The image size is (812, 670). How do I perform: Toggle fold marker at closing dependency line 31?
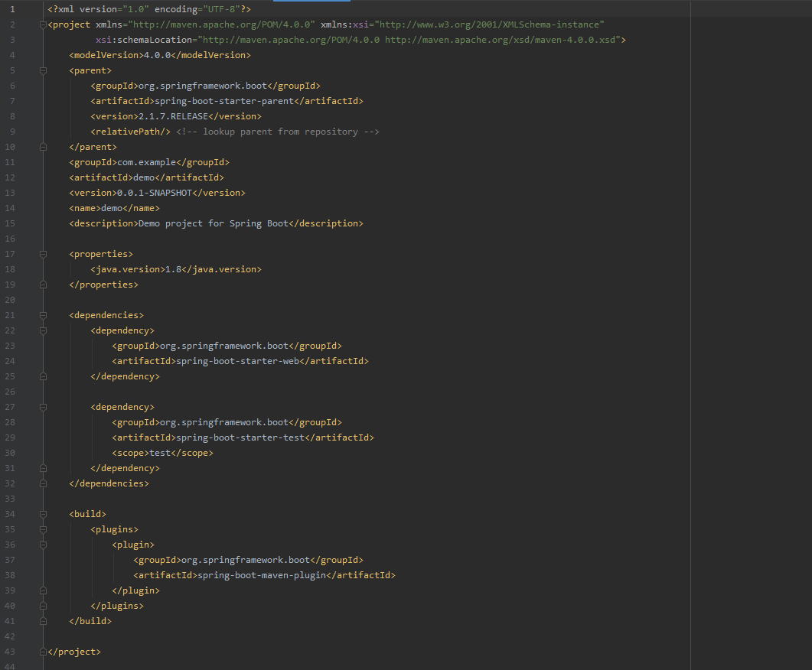(44, 468)
